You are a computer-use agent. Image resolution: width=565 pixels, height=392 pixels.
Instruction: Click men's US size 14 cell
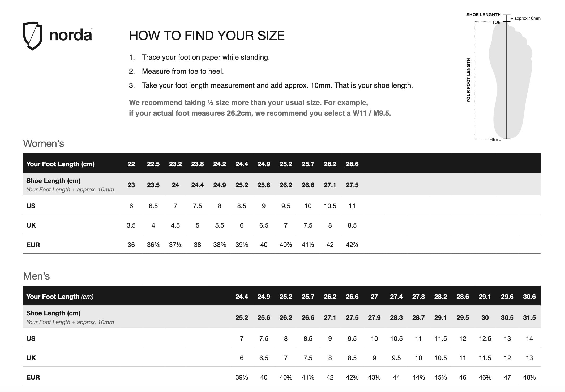coord(529,338)
